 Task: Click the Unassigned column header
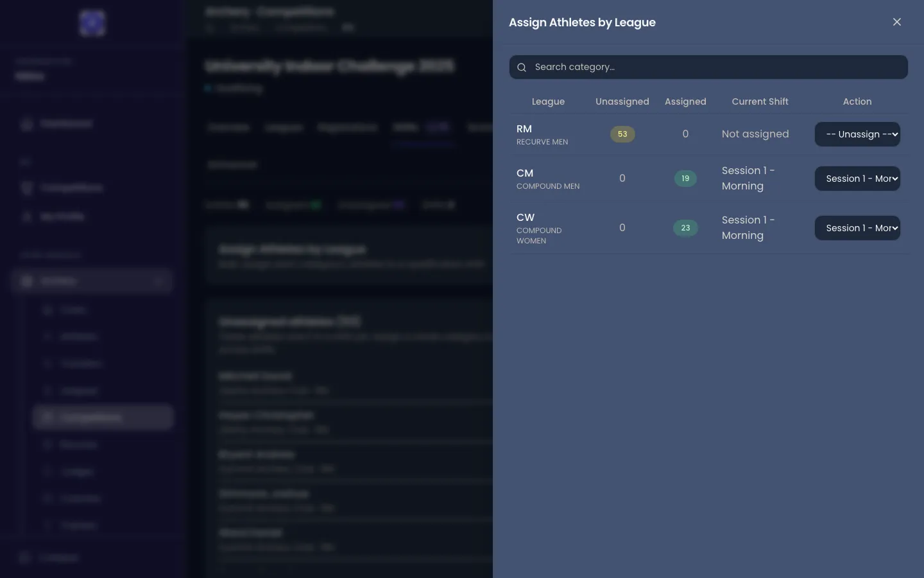(622, 101)
